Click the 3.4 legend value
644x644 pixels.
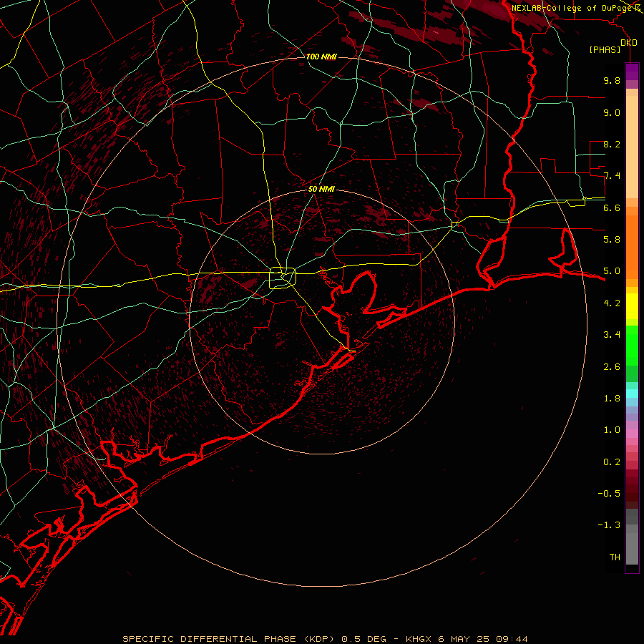612,335
